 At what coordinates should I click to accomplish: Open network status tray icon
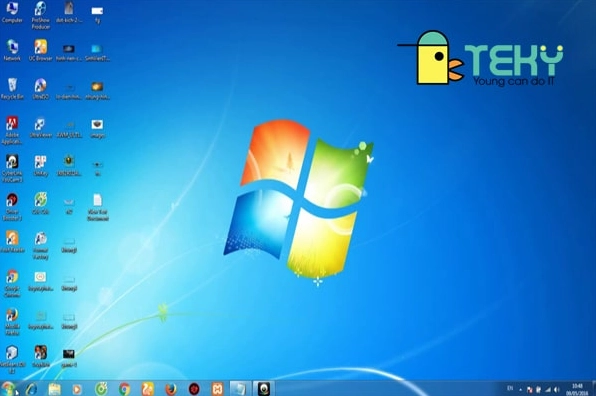[x=548, y=390]
